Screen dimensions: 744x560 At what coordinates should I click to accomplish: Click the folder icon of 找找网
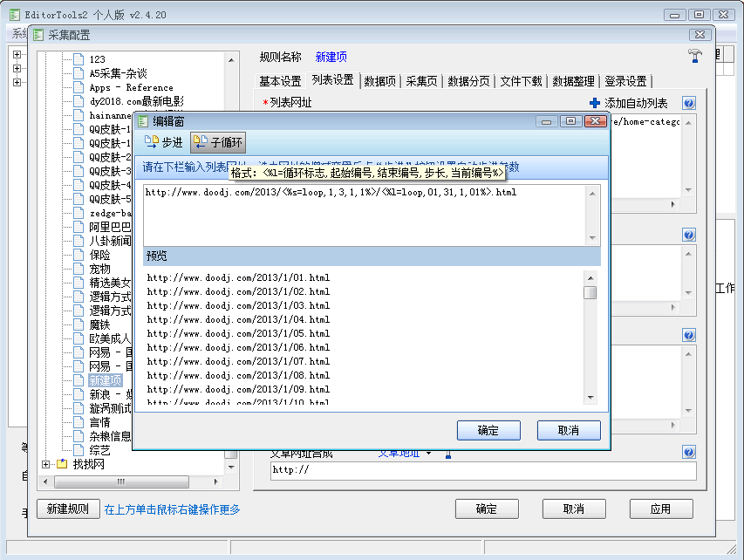point(62,466)
